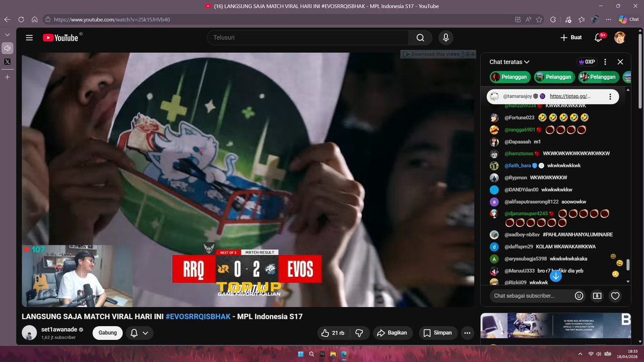This screenshot has height=362, width=644.
Task: Open the tiptap.gg link in pinned chat
Action: click(x=570, y=97)
